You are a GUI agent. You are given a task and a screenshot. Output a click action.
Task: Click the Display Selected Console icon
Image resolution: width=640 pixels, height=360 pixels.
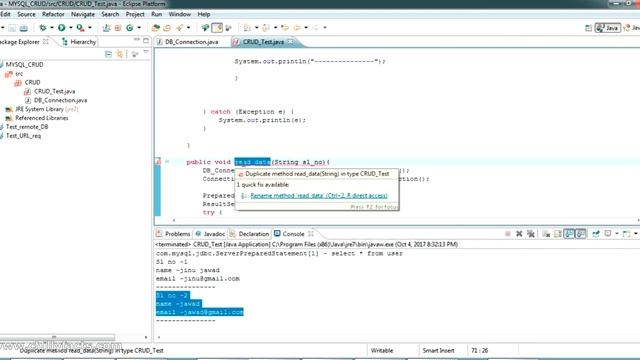[608, 234]
